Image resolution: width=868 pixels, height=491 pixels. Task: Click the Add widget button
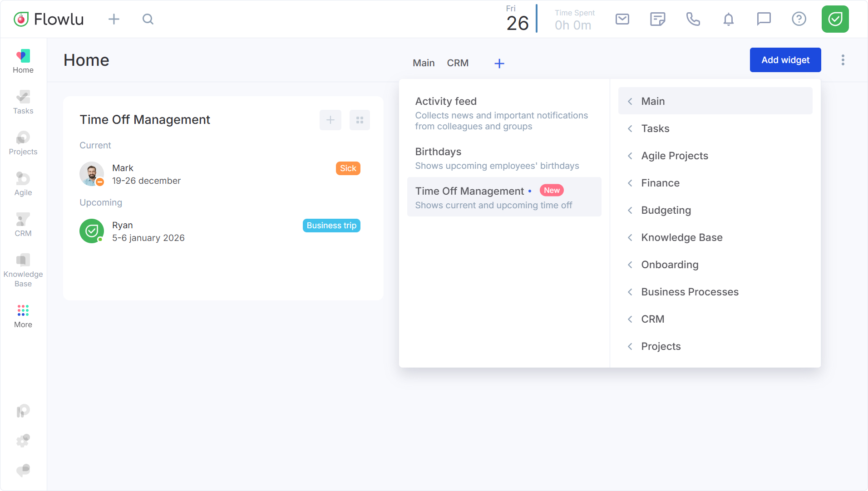click(x=785, y=60)
